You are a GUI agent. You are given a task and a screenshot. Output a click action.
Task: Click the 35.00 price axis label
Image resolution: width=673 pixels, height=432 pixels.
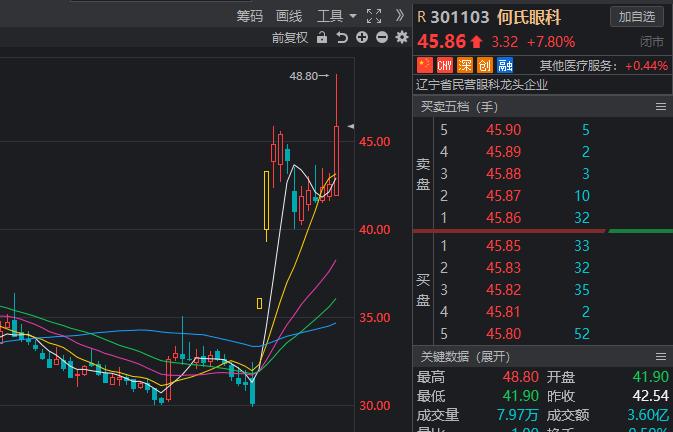[x=375, y=318]
